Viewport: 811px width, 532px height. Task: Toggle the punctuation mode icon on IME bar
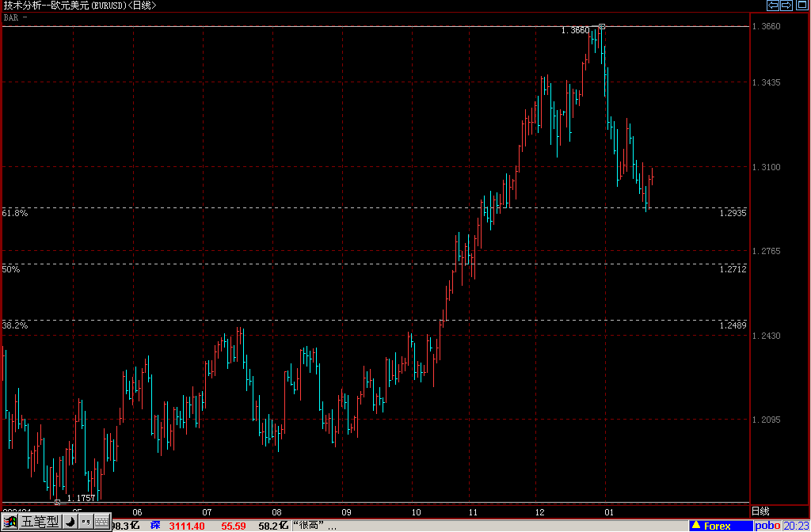pyautogui.click(x=86, y=522)
